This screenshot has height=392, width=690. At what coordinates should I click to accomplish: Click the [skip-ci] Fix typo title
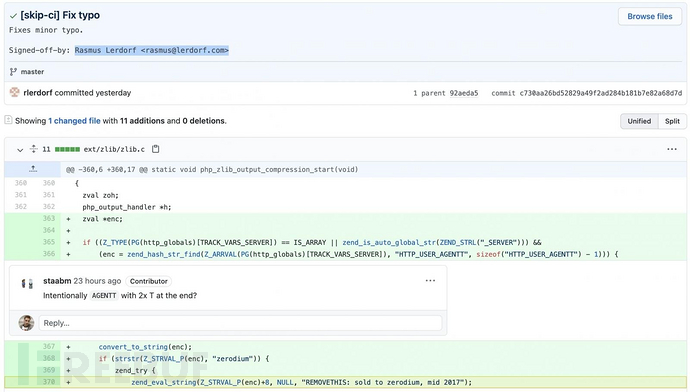60,15
